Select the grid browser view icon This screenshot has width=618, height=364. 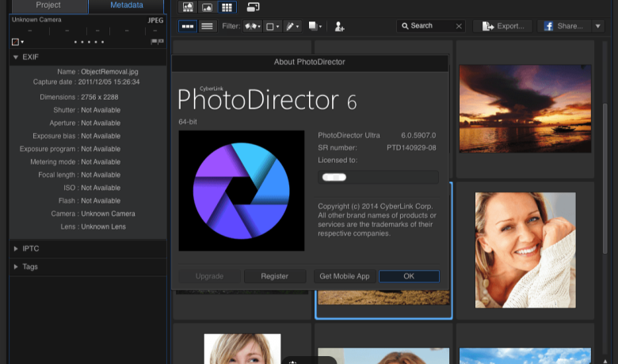pyautogui.click(x=227, y=7)
